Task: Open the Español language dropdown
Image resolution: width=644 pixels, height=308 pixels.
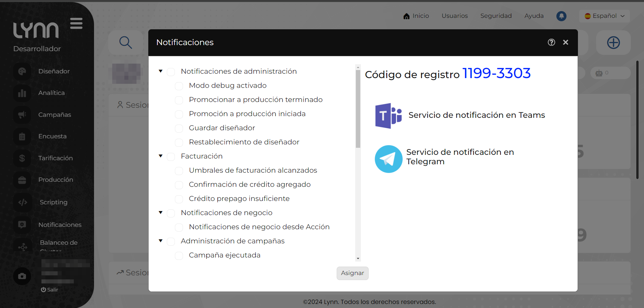Action: pyautogui.click(x=605, y=16)
